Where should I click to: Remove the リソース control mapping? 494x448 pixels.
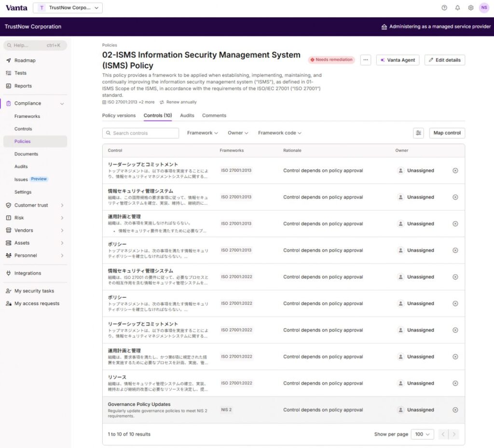click(x=455, y=383)
